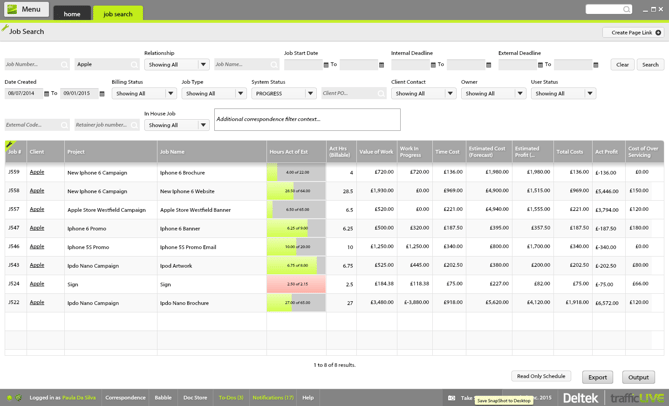Viewport: 669px width, 406px height.
Task: Open calendar for Internal Deadline to
Action: (x=489, y=65)
